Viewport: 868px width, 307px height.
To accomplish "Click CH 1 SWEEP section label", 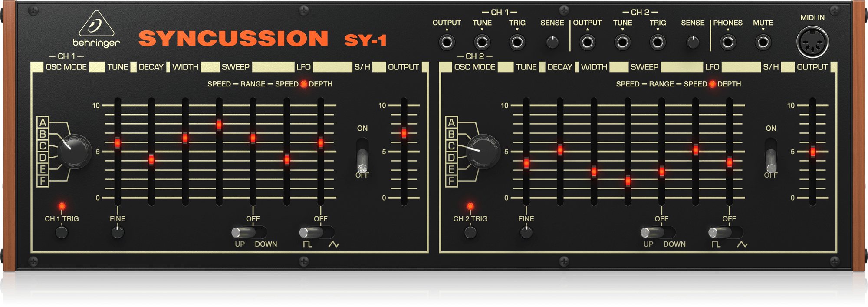I will (x=236, y=67).
